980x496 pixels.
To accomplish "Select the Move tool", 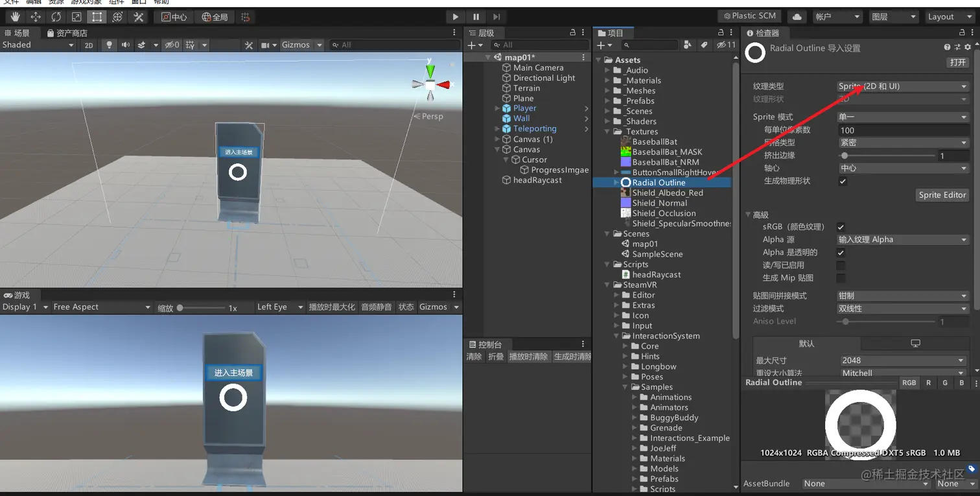I will (x=36, y=17).
